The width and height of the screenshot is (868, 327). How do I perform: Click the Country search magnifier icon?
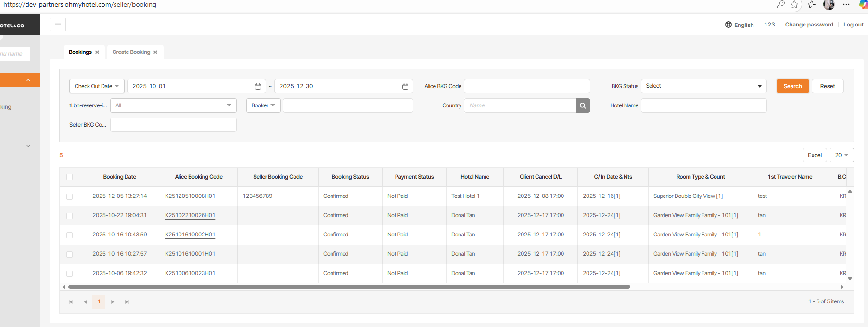point(583,105)
